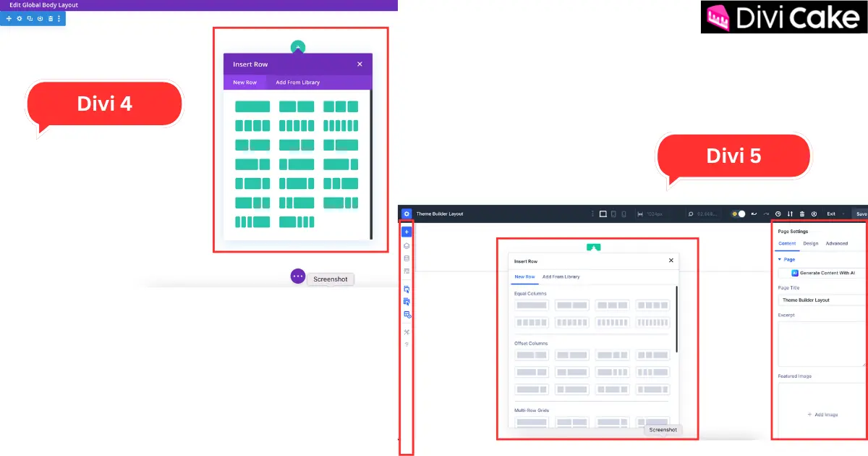Click the Save button in Divi 5 top bar
This screenshot has width=868, height=456.
coord(860,214)
